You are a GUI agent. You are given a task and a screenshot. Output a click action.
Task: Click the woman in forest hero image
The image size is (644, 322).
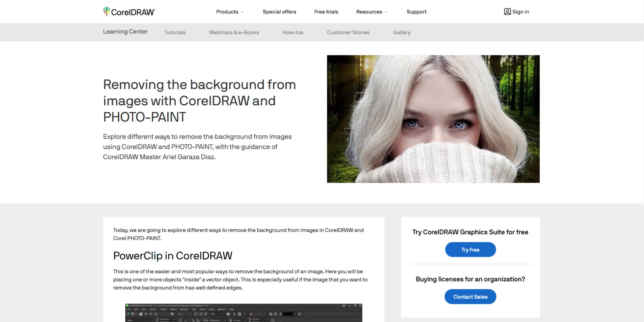pos(433,119)
